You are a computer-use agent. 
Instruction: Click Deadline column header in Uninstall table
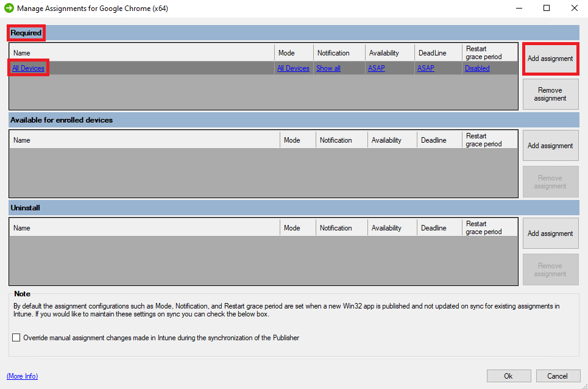click(x=439, y=227)
